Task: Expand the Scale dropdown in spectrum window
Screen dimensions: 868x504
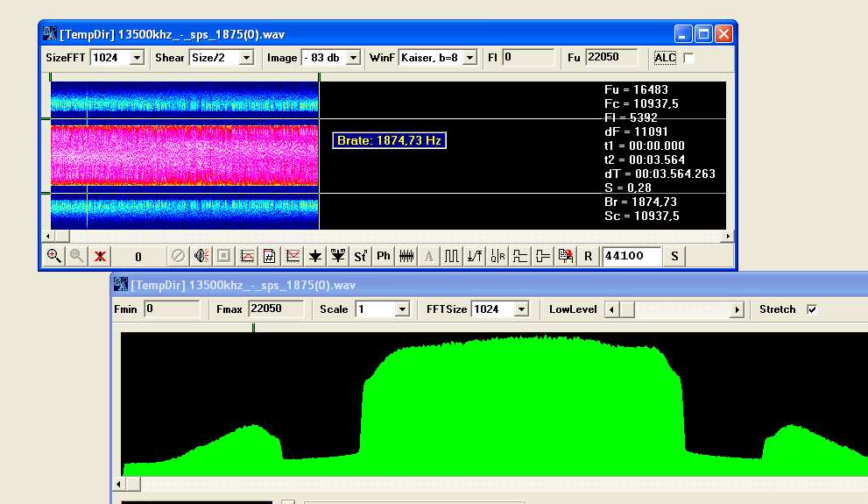Action: click(402, 309)
